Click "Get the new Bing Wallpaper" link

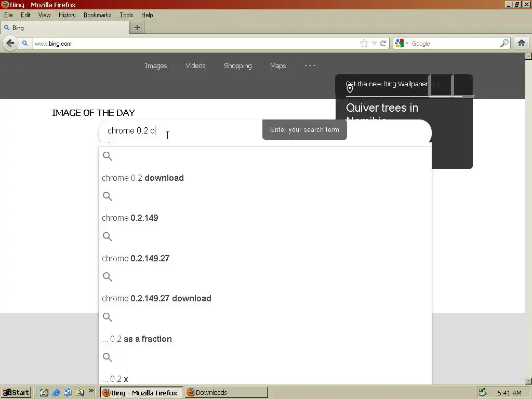click(x=387, y=84)
